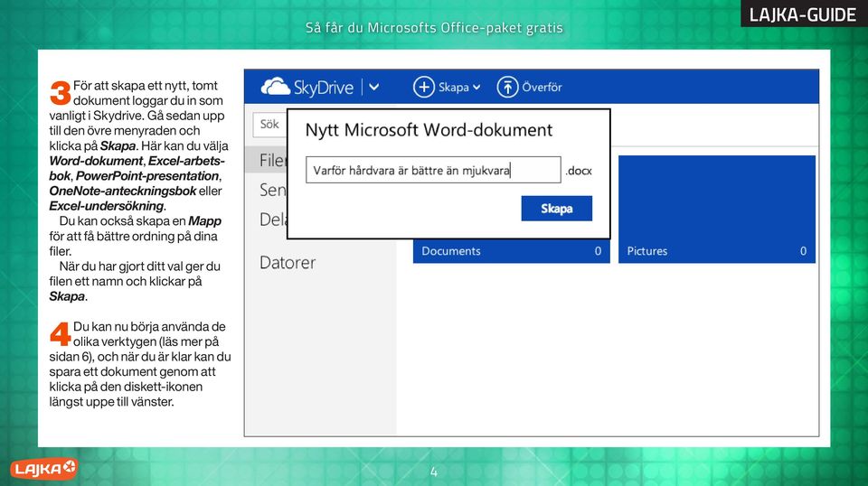Click the SkyDrive cloud logo icon

click(275, 87)
